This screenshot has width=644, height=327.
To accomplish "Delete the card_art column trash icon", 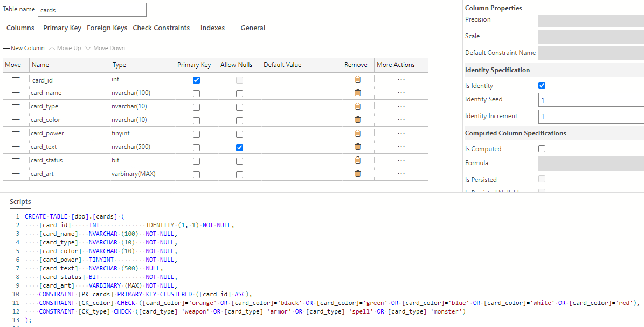I will [x=358, y=174].
